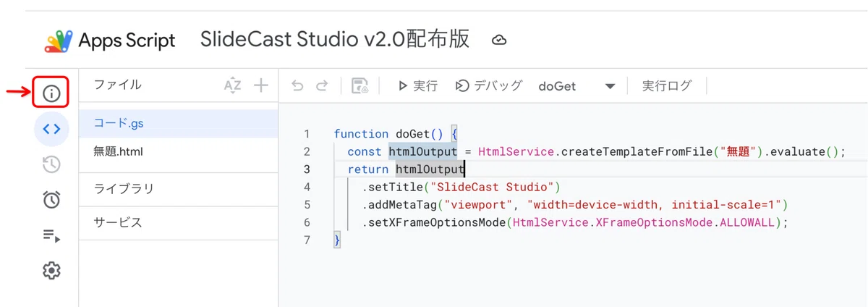Click the ファイル panel heading

(118, 85)
